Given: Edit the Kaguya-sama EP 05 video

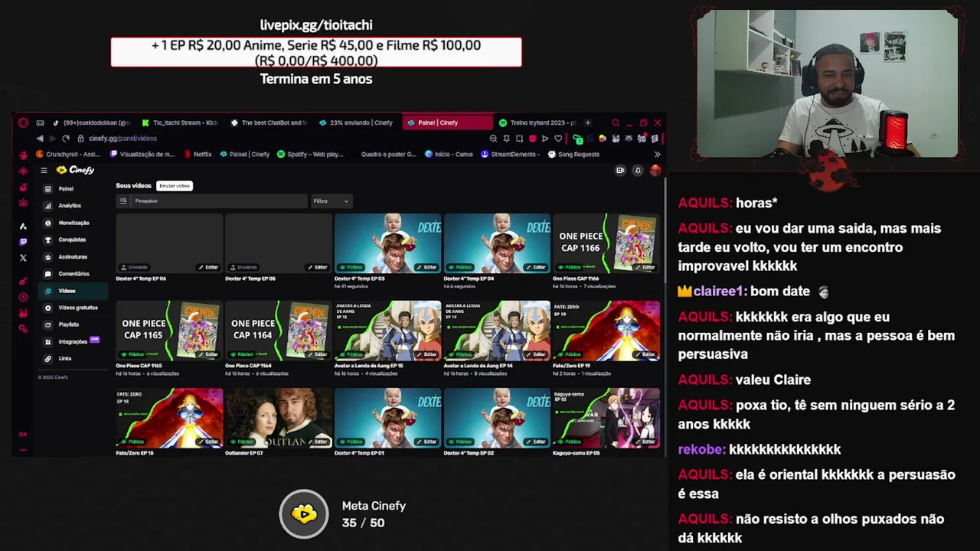Looking at the screenshot, I should coord(645,442).
